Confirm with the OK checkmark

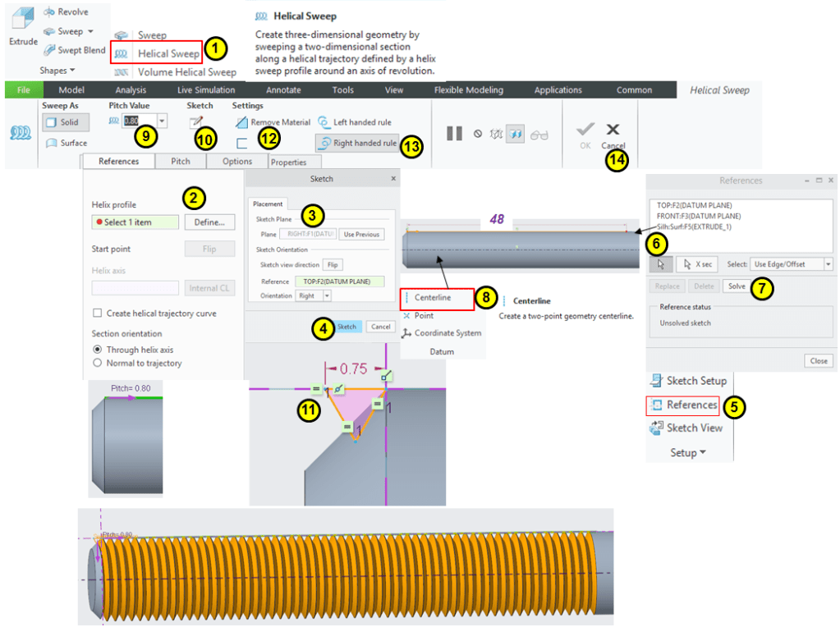coord(585,131)
